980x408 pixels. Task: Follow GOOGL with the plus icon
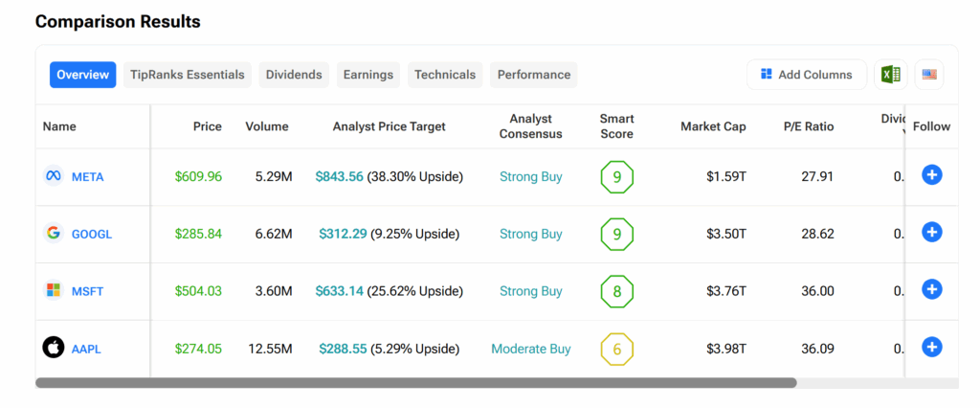click(931, 232)
